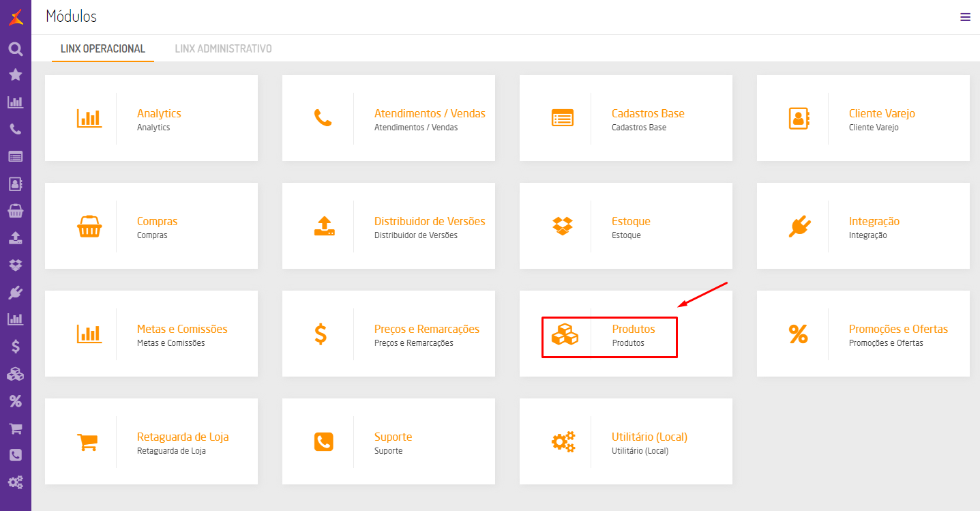This screenshot has height=511, width=980.
Task: Select the sidebar bar-chart icon just below the star
Action: [x=16, y=102]
